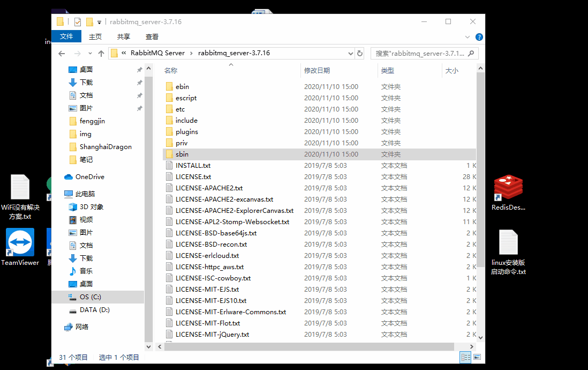This screenshot has height=370, width=588.
Task: Select LICENSE-BSD-recon.txt file name
Action: (211, 244)
